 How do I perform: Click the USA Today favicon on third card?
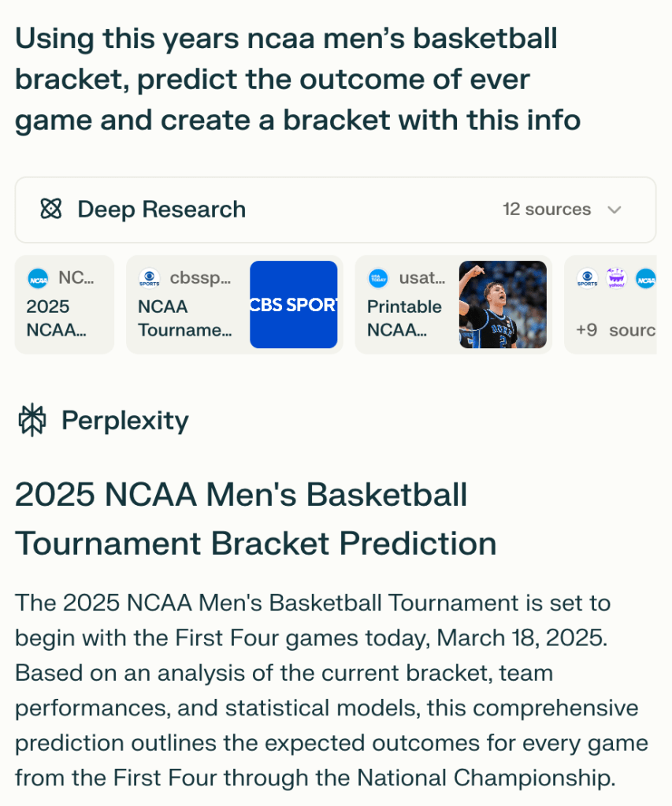(x=378, y=278)
